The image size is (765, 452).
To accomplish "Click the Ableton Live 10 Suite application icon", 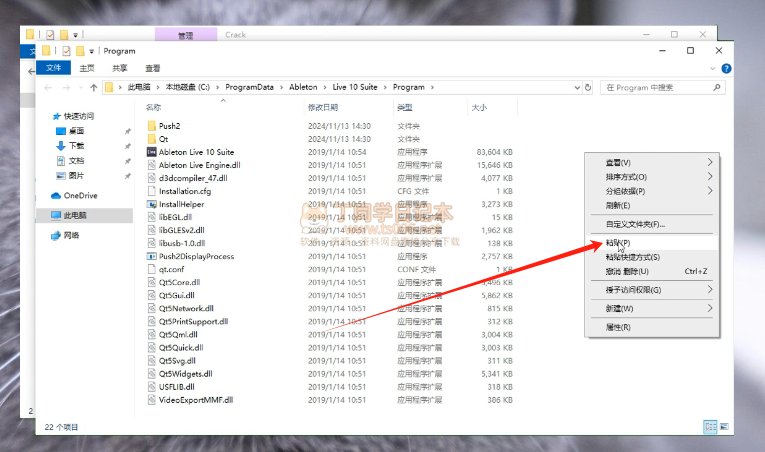I will (151, 152).
